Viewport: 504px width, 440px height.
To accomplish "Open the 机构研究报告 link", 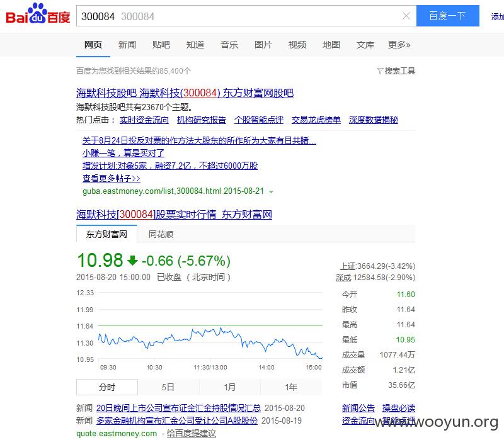I will point(202,120).
